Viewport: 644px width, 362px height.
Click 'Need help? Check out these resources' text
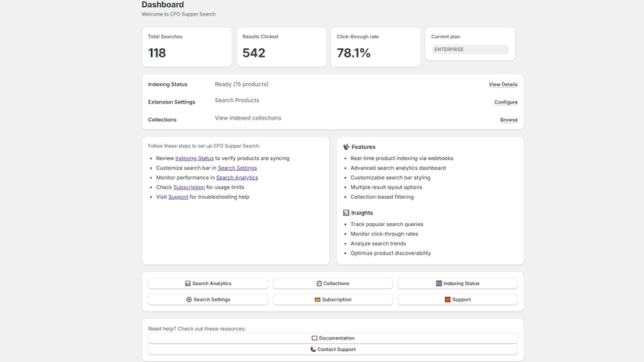coord(197,329)
